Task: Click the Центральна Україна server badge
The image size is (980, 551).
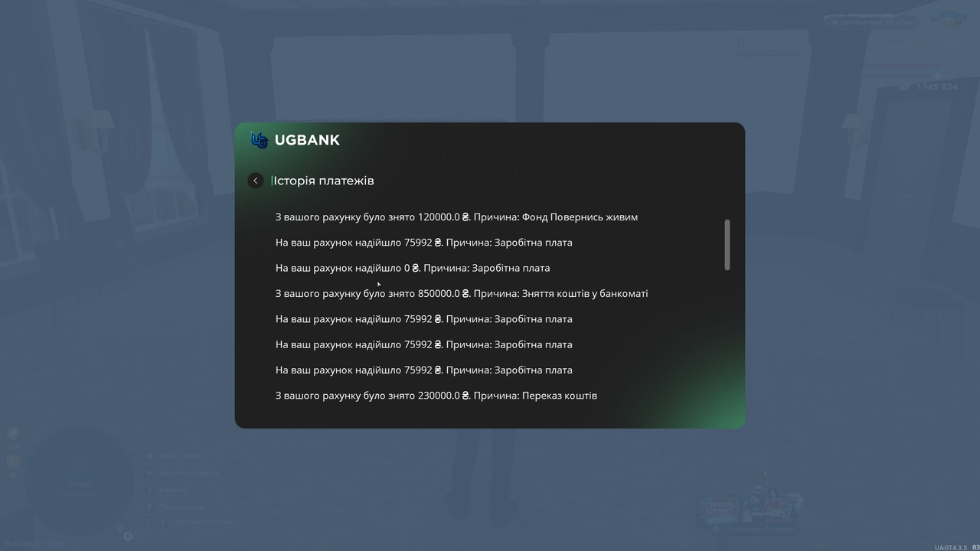Action: [x=873, y=22]
